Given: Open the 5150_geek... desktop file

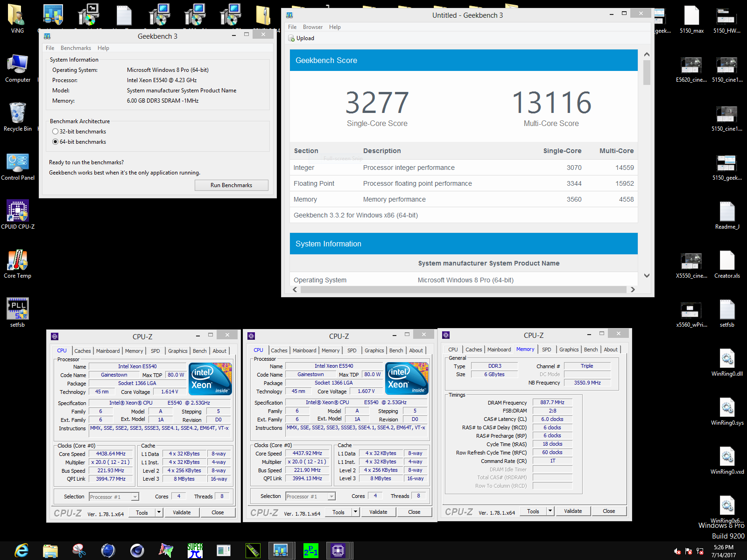Looking at the screenshot, I should point(726,167).
